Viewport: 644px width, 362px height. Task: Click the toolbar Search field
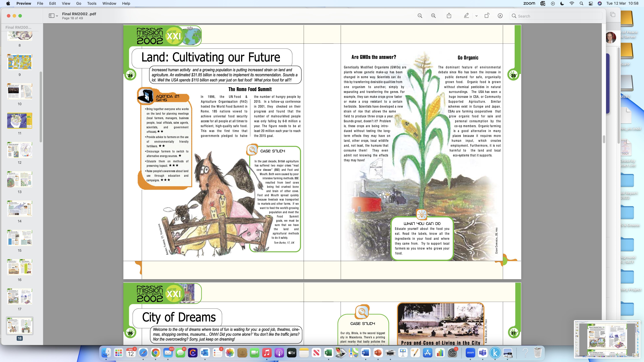click(557, 16)
